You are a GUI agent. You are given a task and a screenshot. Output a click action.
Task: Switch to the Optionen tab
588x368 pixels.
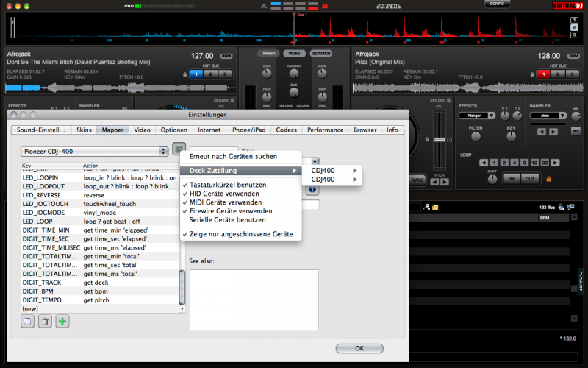coord(174,130)
